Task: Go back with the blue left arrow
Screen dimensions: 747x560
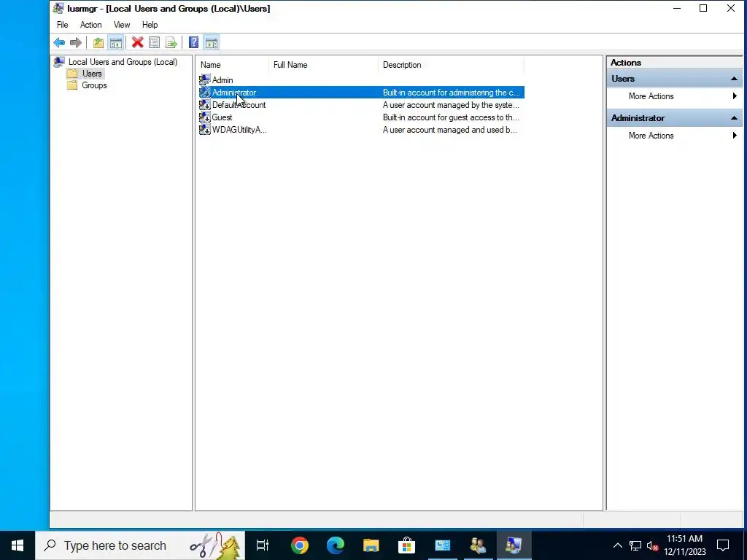Action: tap(59, 43)
